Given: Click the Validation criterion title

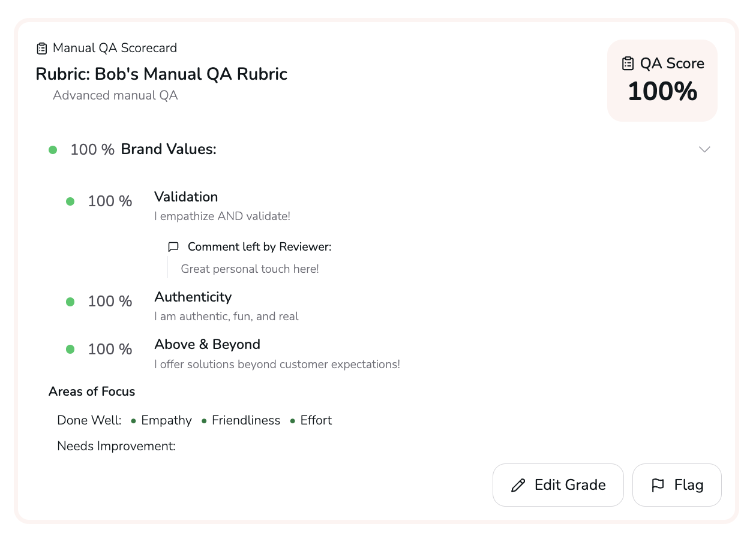Looking at the screenshot, I should pos(186,197).
